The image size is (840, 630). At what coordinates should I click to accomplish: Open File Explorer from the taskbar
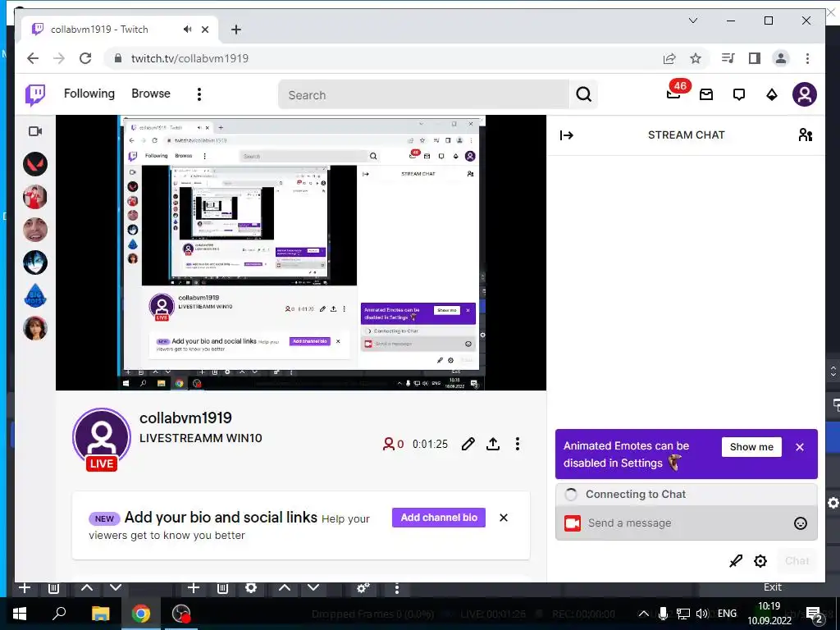pos(100,614)
